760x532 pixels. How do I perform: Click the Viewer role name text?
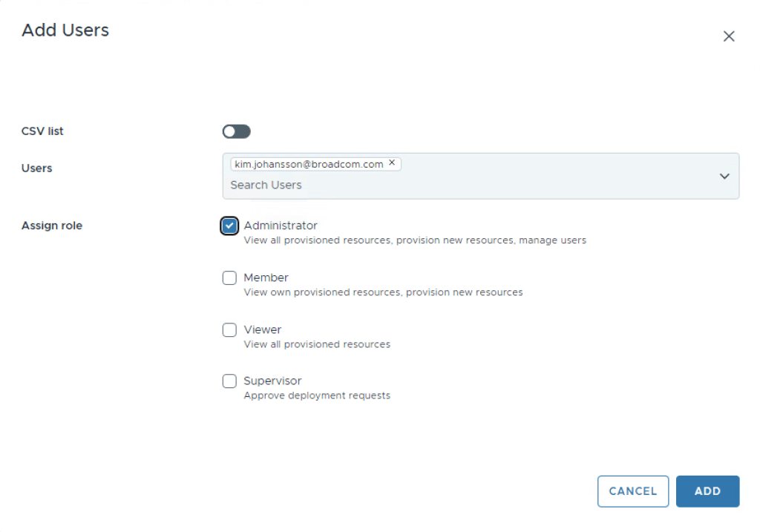click(263, 329)
